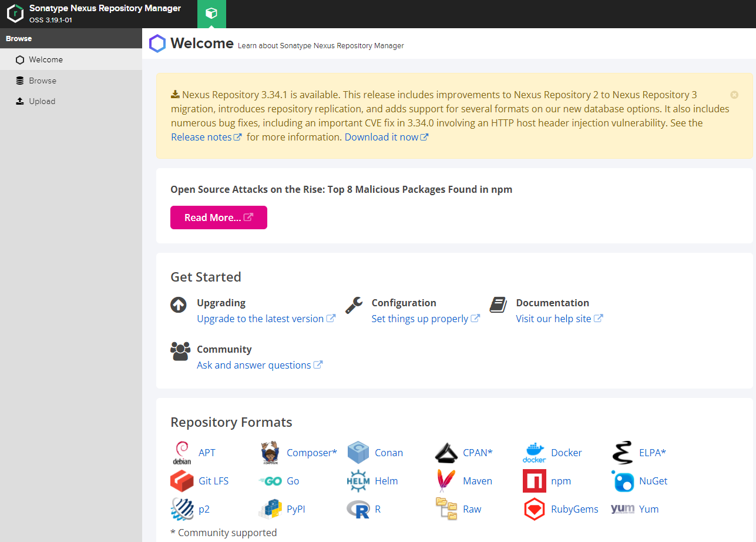Open the Yum format link
756x542 pixels.
pos(649,509)
